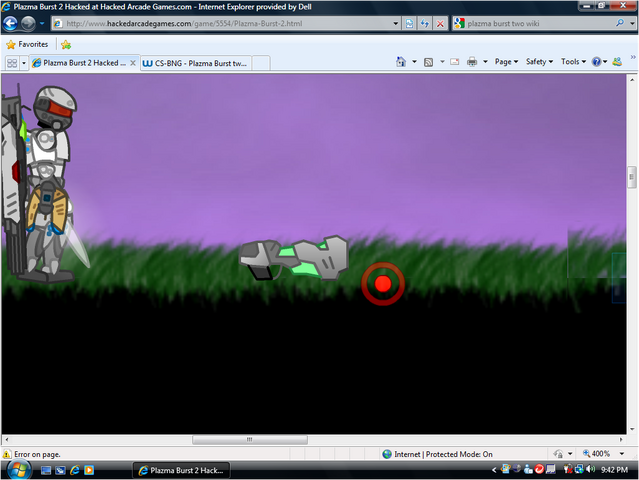Click the red circular security tray icon
The image size is (639, 480).
[x=539, y=469]
